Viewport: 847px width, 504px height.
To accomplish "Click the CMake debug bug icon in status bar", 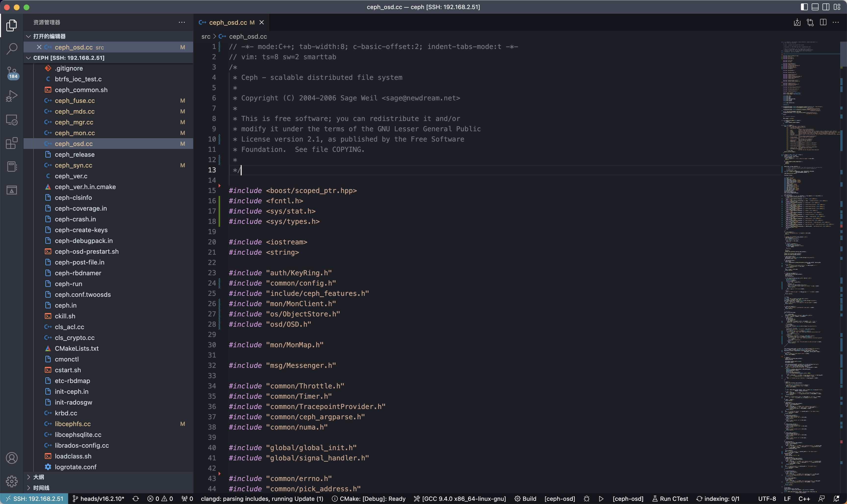I will [x=587, y=499].
